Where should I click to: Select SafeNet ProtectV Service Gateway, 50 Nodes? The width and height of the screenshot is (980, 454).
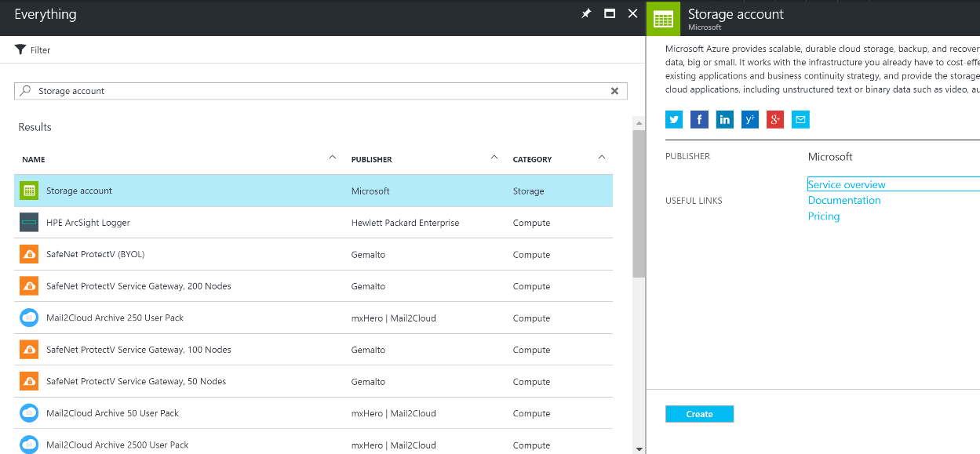click(x=313, y=381)
